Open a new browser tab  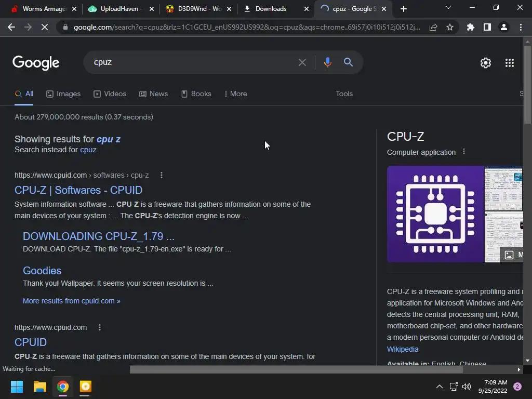click(x=403, y=9)
